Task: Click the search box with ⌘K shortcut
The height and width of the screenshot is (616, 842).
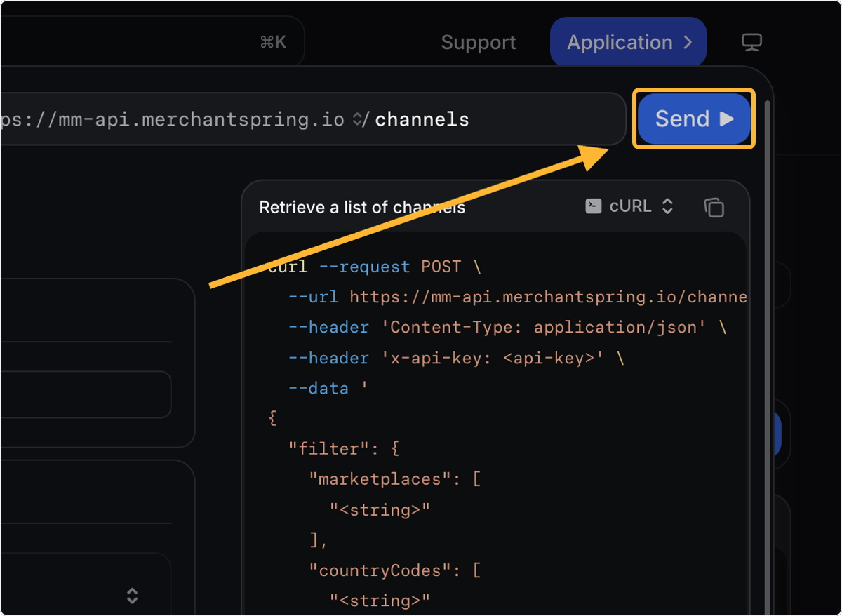Action: pyautogui.click(x=153, y=42)
